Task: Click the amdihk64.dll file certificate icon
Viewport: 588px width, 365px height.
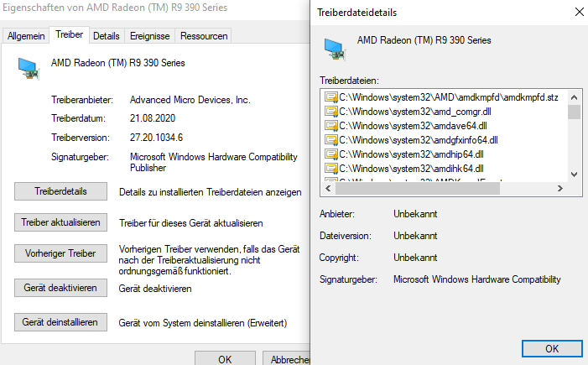Action: pos(331,169)
